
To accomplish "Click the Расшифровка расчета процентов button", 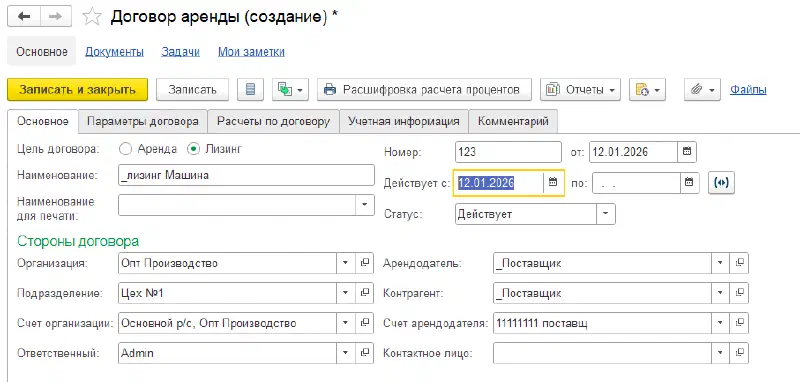I will point(424,90).
